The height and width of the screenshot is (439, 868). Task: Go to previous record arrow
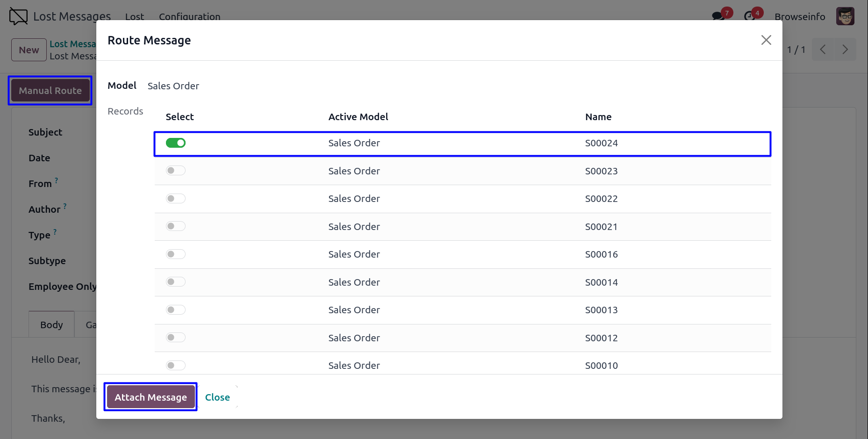[823, 50]
